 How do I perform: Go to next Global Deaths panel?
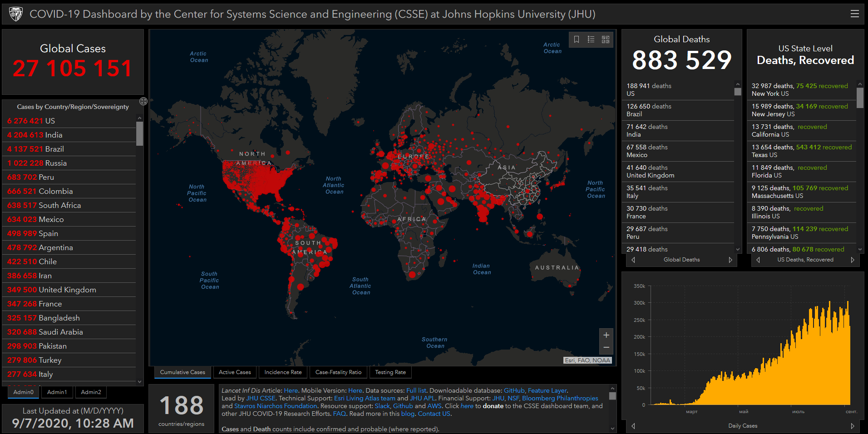(730, 260)
